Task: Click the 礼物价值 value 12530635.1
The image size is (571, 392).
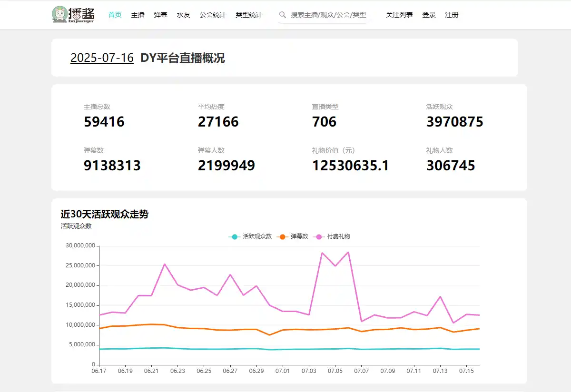Action: tap(351, 166)
